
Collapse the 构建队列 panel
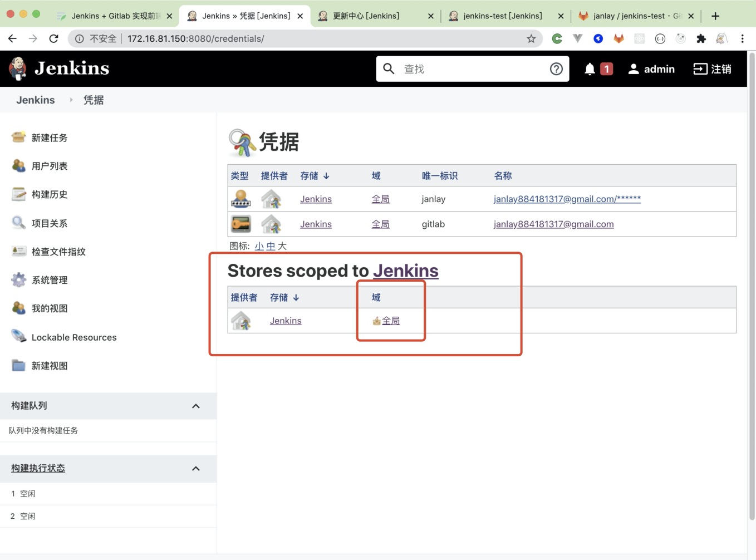[196, 406]
